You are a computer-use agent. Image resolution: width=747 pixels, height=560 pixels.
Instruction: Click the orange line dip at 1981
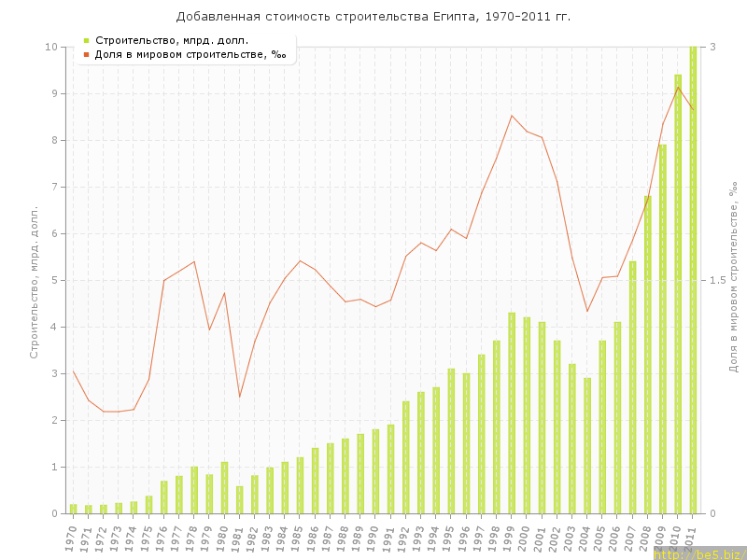239,397
